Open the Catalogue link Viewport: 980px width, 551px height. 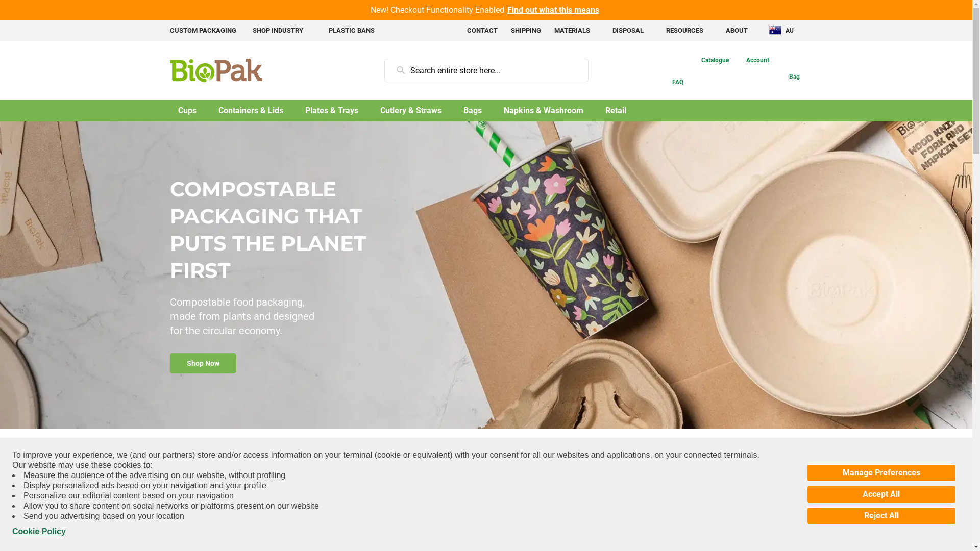[x=715, y=60]
